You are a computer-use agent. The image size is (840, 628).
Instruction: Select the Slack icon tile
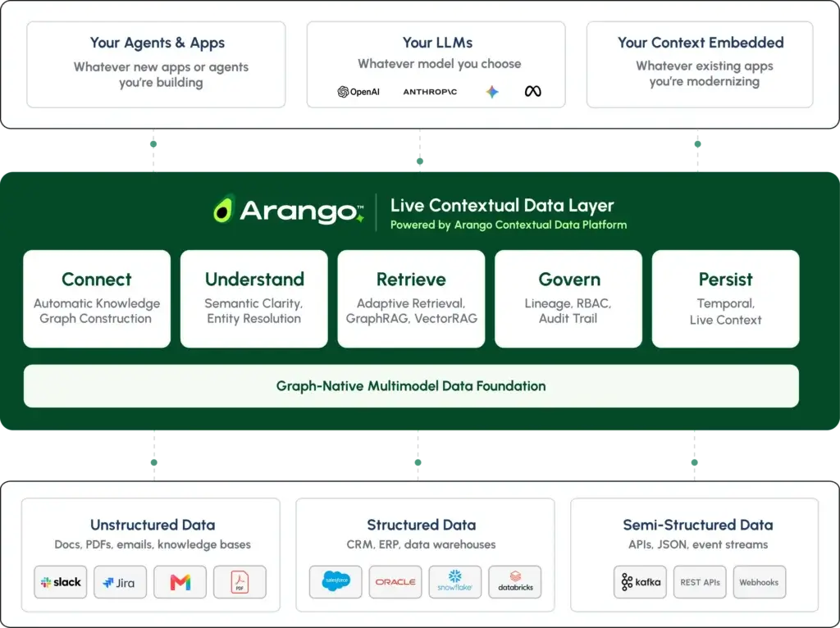61,582
